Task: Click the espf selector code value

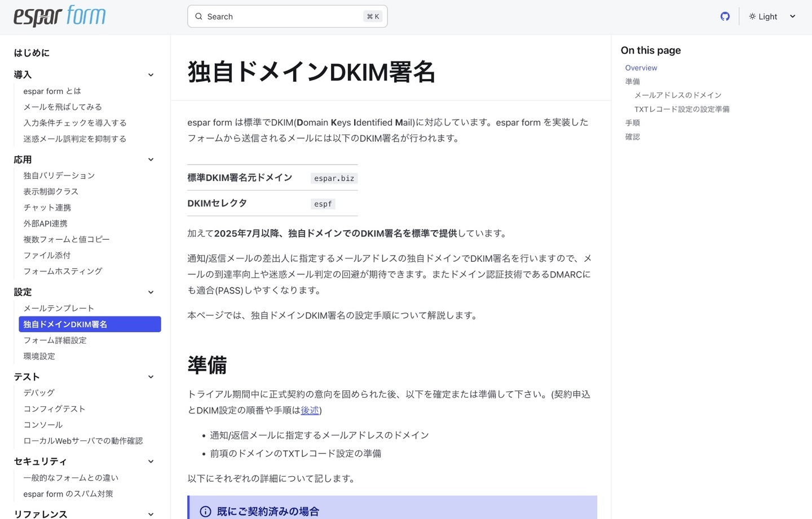Action: coord(323,204)
